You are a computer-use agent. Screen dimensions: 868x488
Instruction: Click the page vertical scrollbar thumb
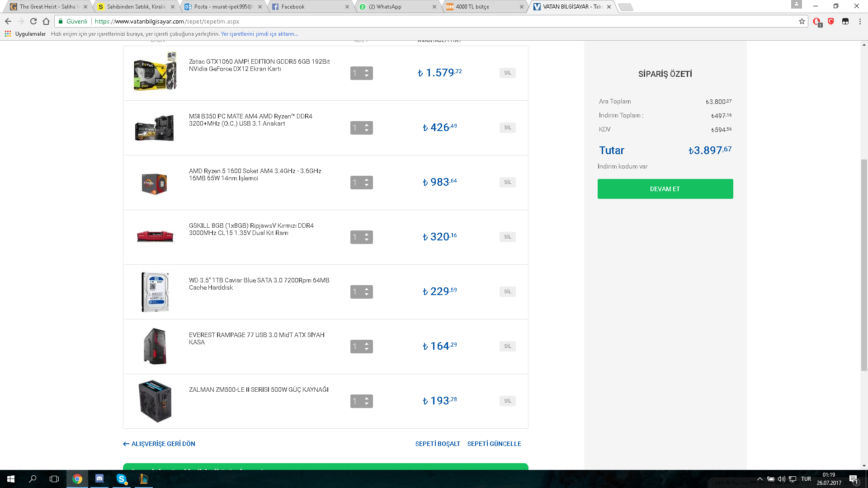click(x=864, y=264)
